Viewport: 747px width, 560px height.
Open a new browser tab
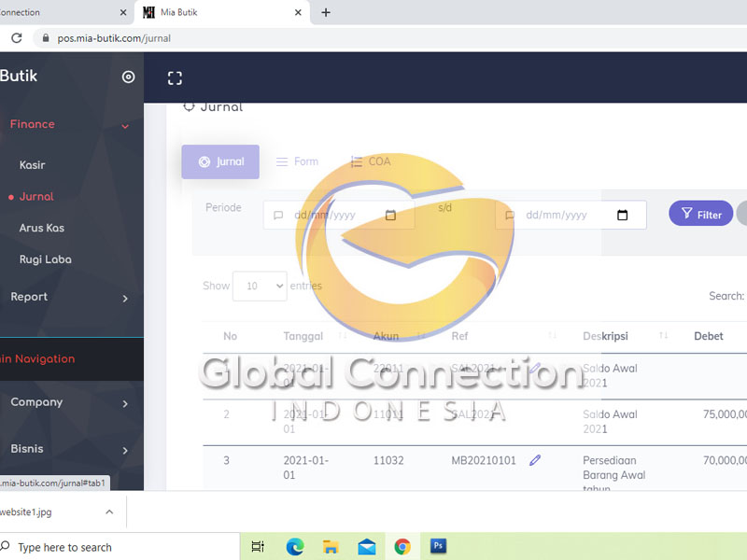click(x=326, y=12)
